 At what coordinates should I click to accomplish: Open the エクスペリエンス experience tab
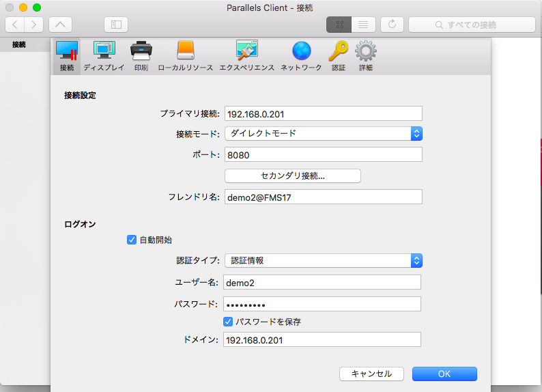pos(247,56)
